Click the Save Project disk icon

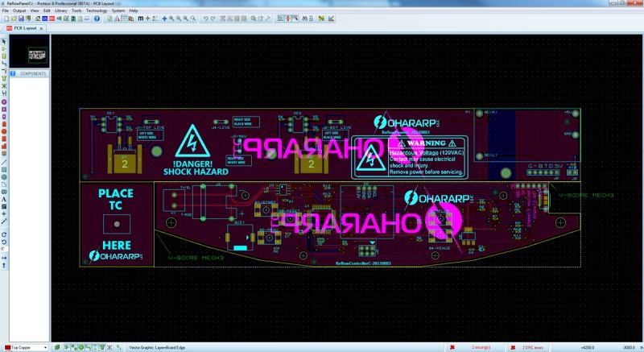pos(21,19)
